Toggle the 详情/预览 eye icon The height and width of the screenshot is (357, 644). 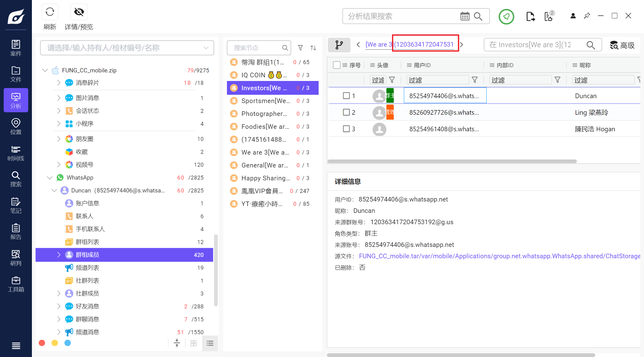(79, 12)
